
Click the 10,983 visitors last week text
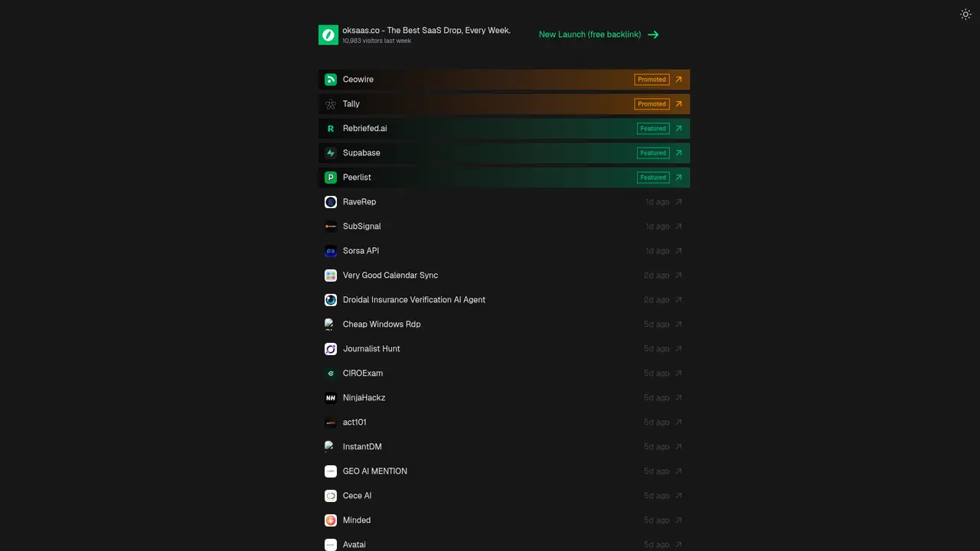(377, 41)
